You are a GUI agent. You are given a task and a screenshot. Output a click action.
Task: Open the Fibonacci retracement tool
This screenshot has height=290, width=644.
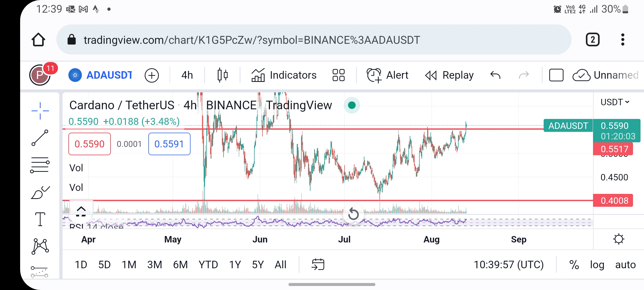[40, 165]
